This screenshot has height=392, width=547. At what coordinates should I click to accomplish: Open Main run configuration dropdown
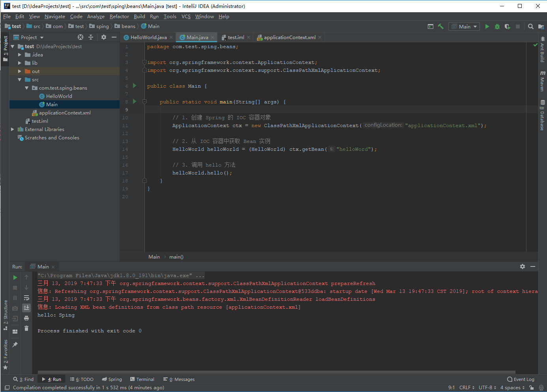tap(464, 26)
